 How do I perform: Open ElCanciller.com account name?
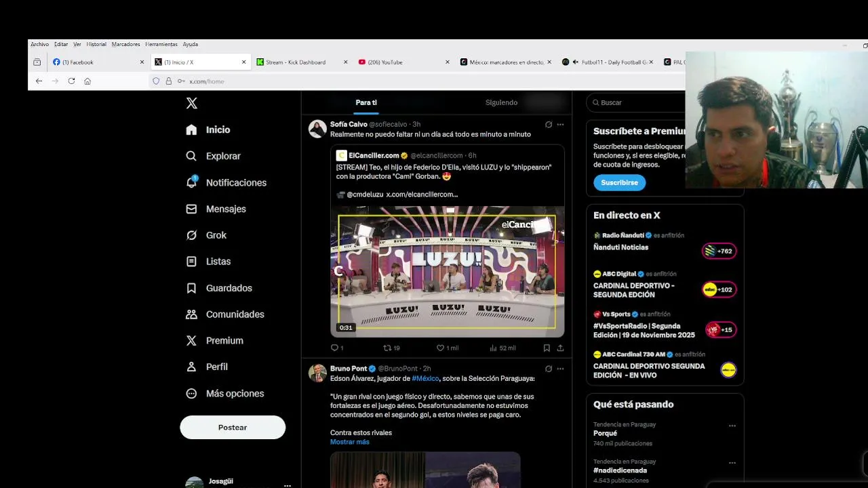(374, 155)
